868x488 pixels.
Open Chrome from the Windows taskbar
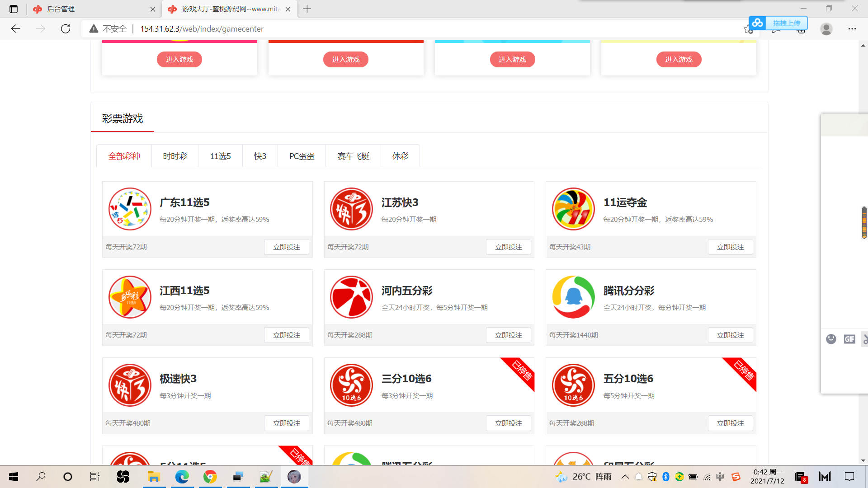coord(210,477)
